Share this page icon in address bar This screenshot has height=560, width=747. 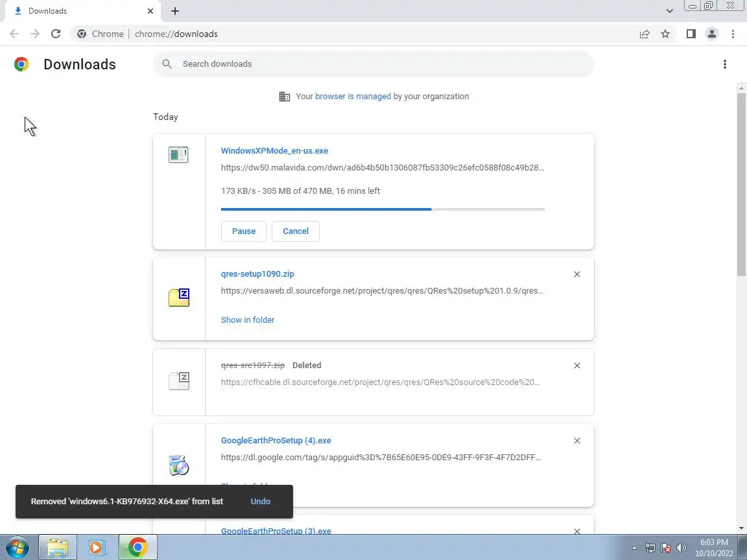(645, 34)
